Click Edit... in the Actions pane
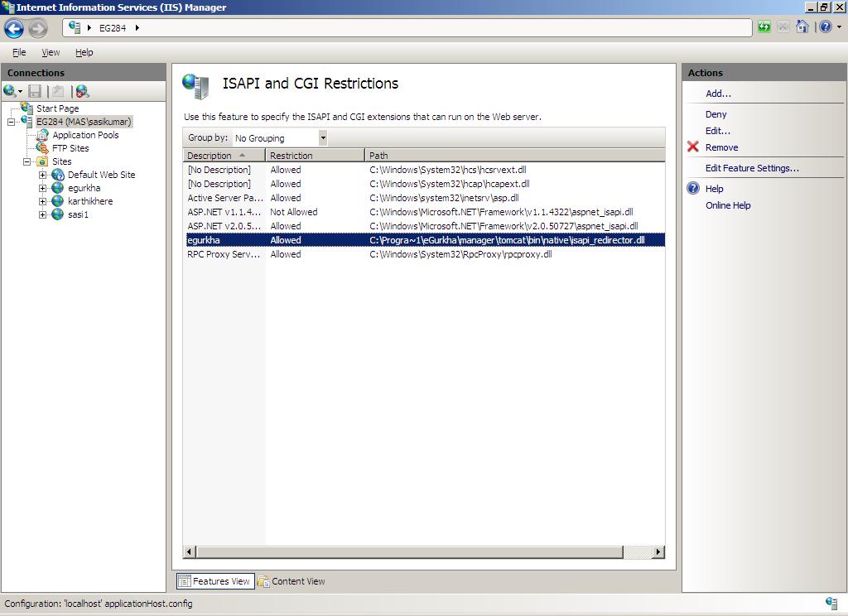Viewport: 848px width, 616px height. point(718,131)
